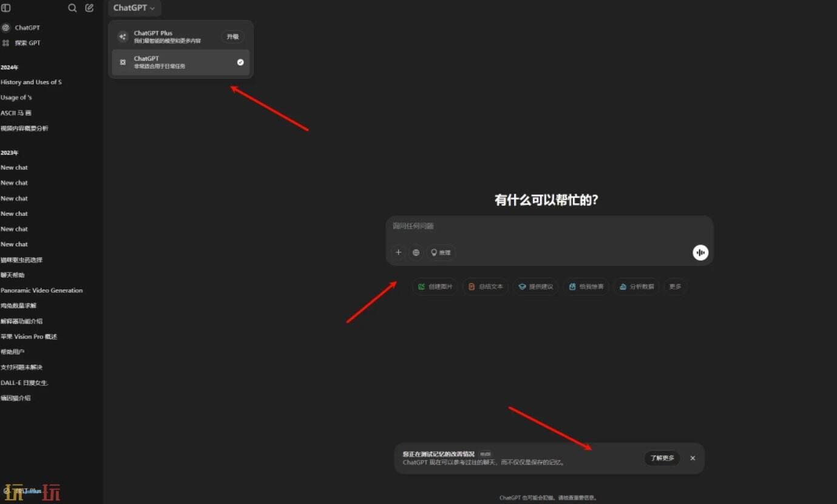Start a new chat with the compose icon
The width and height of the screenshot is (837, 504).
pos(89,8)
